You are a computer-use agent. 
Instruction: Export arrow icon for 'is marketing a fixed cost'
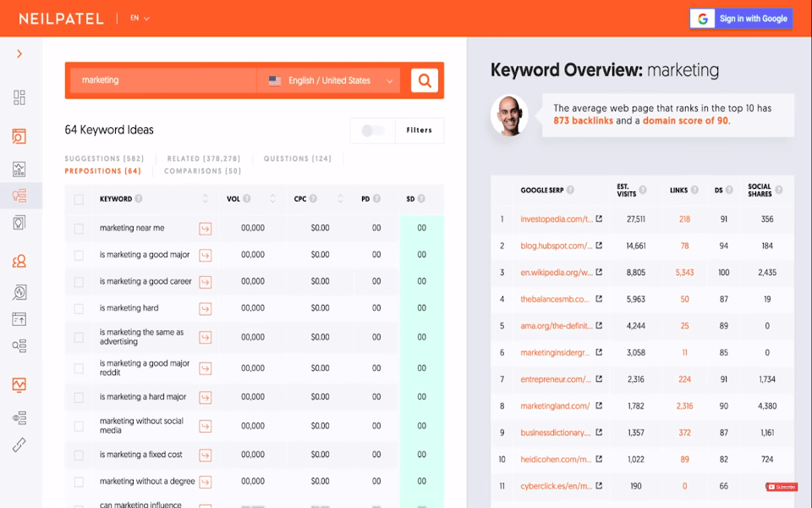[x=205, y=456]
